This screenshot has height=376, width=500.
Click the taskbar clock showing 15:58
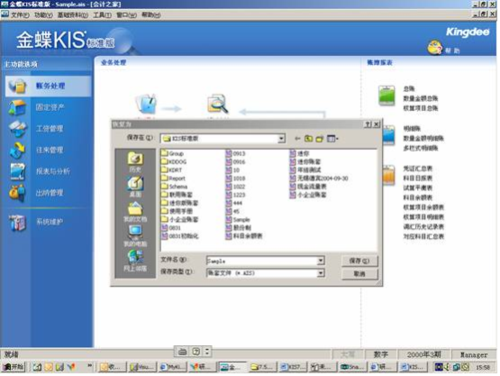pyautogui.click(x=483, y=368)
